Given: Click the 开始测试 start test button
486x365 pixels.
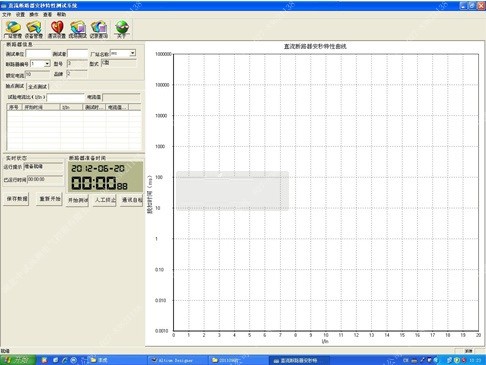Looking at the screenshot, I should click(x=77, y=200).
